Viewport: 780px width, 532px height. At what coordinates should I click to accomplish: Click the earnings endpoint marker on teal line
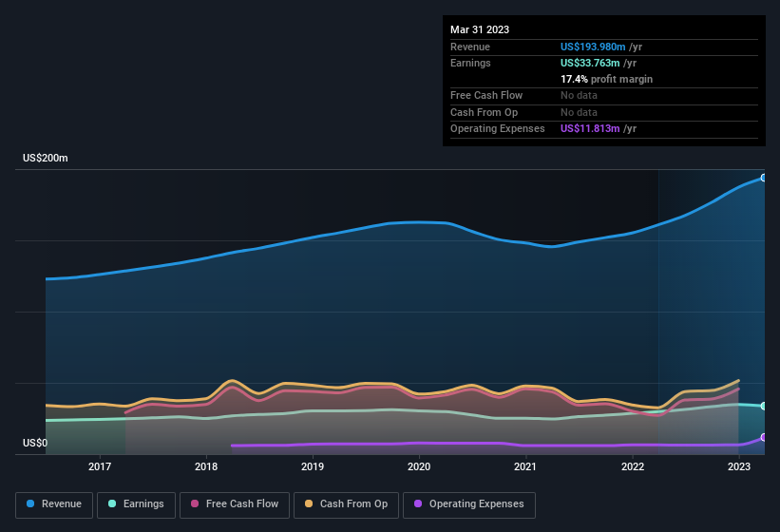click(764, 406)
